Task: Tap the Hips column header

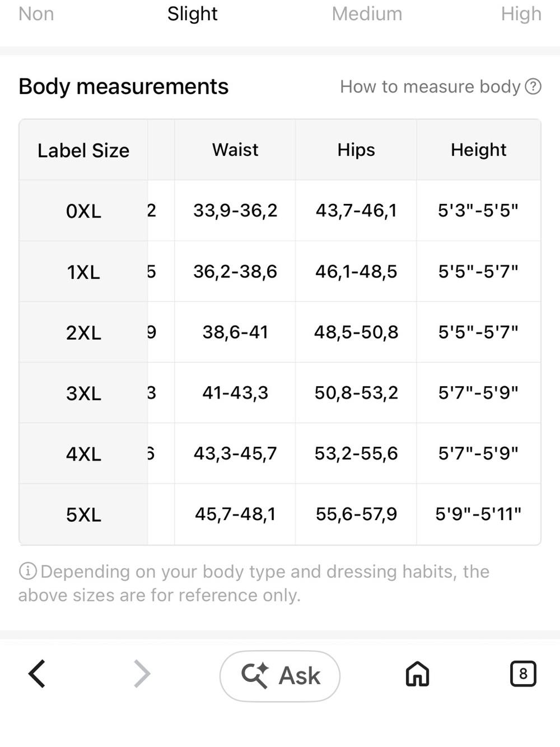Action: tap(356, 150)
